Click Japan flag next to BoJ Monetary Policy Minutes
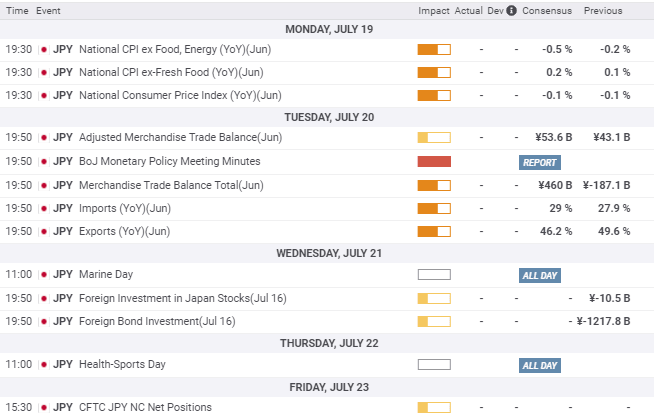 [43, 161]
